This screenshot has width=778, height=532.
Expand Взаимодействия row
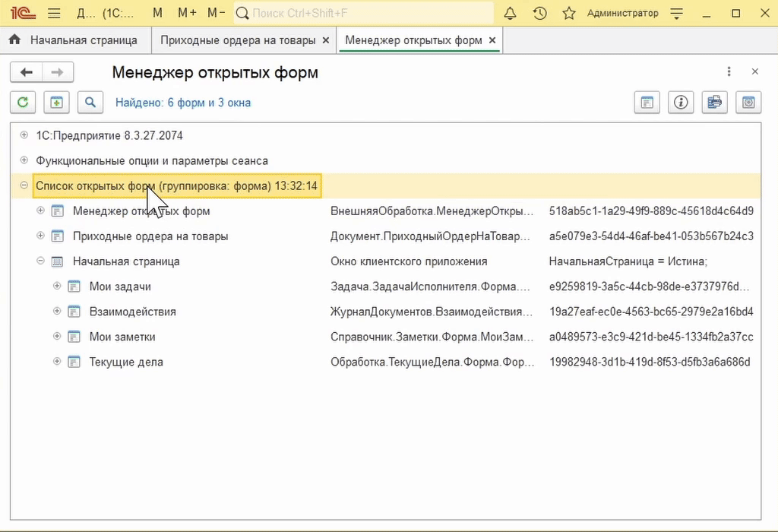[57, 311]
